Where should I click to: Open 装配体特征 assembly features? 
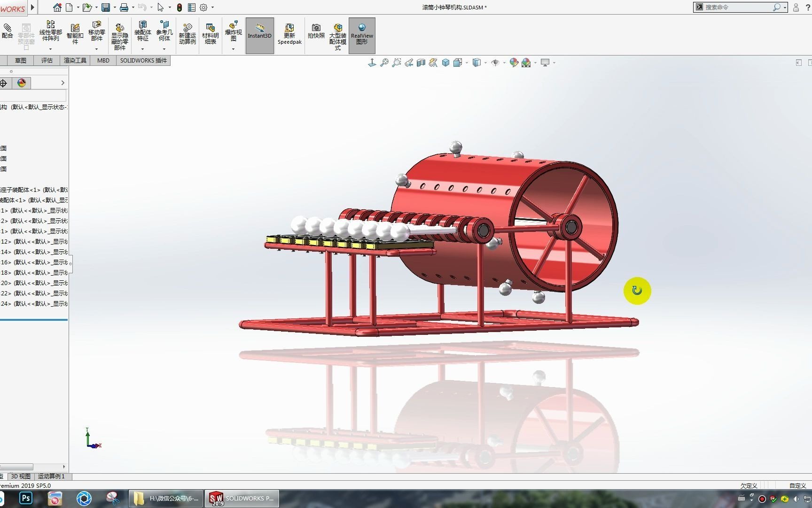click(x=143, y=31)
